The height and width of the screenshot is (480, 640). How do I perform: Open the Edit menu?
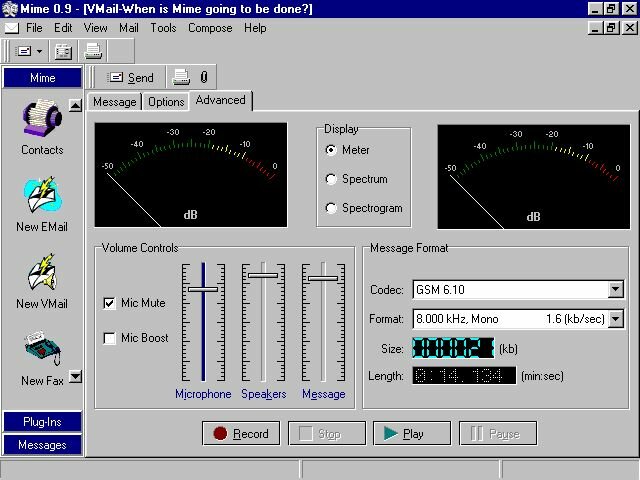point(63,28)
